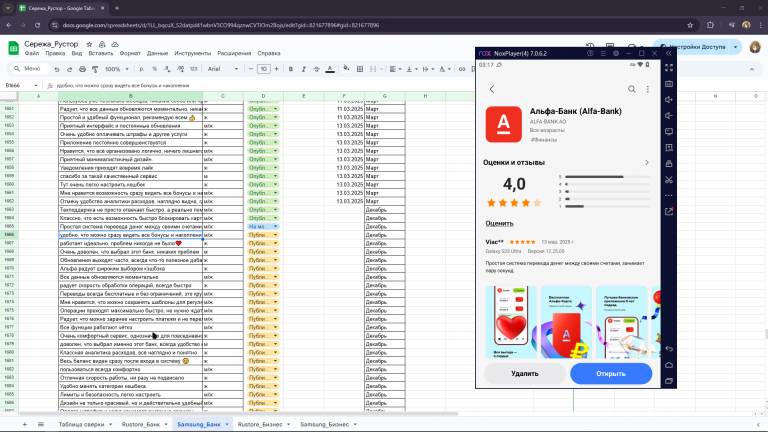This screenshot has width=768, height=432.
Task: Open the text color picker
Action: point(330,69)
